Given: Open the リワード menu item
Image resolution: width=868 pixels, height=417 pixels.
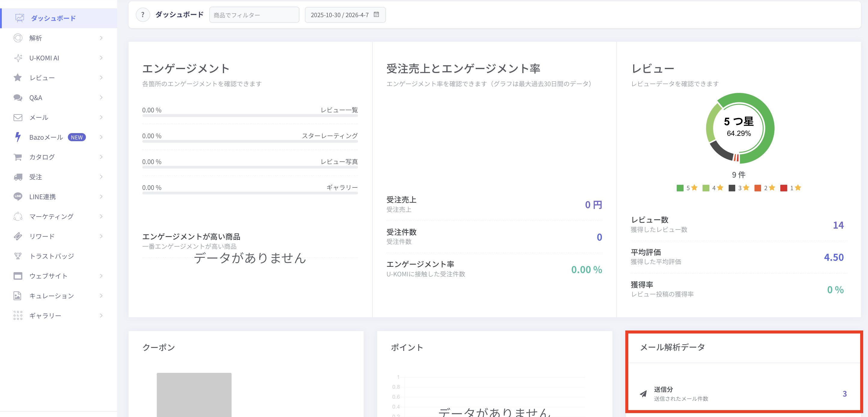Looking at the screenshot, I should click(42, 236).
